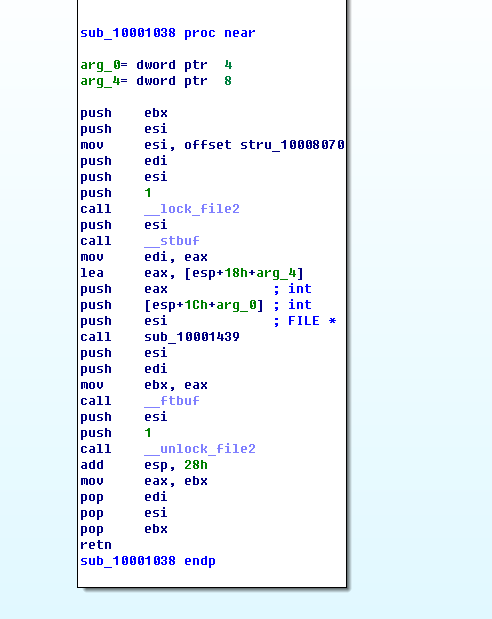Select the 'push ebx' instruction
Image resolution: width=492 pixels, height=619 pixels.
[x=124, y=113]
